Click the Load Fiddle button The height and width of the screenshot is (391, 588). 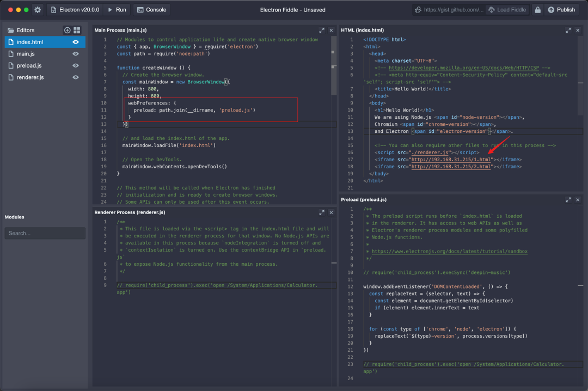click(507, 10)
